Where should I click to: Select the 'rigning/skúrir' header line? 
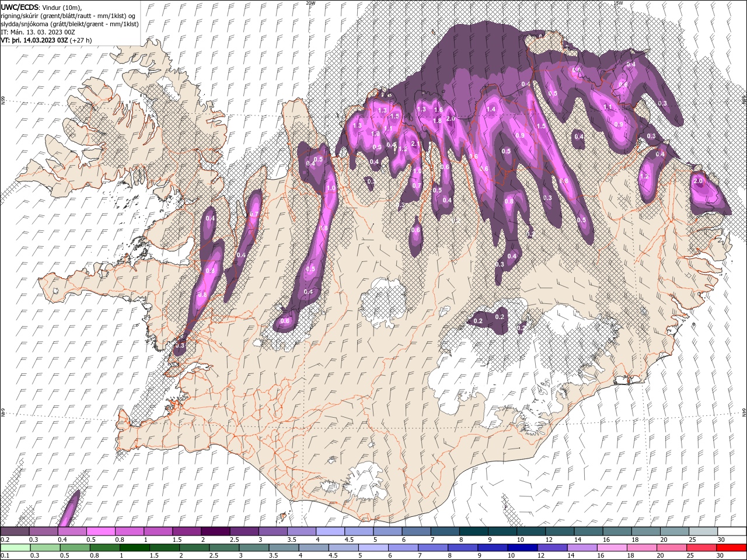[x=68, y=16]
